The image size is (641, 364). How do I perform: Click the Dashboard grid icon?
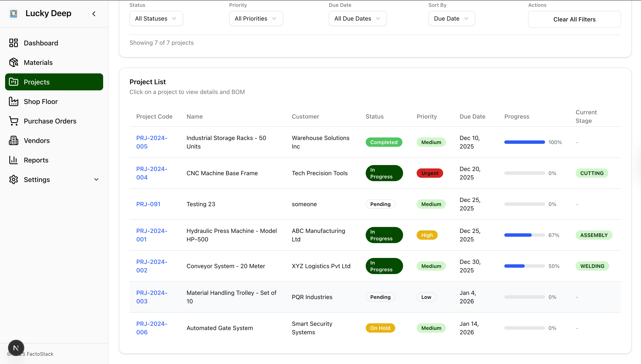point(14,43)
